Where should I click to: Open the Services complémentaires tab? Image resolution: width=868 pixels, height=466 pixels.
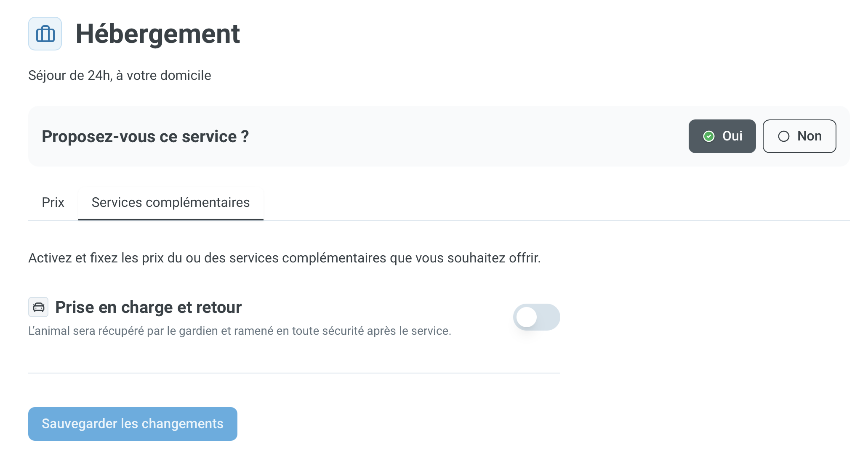tap(170, 203)
